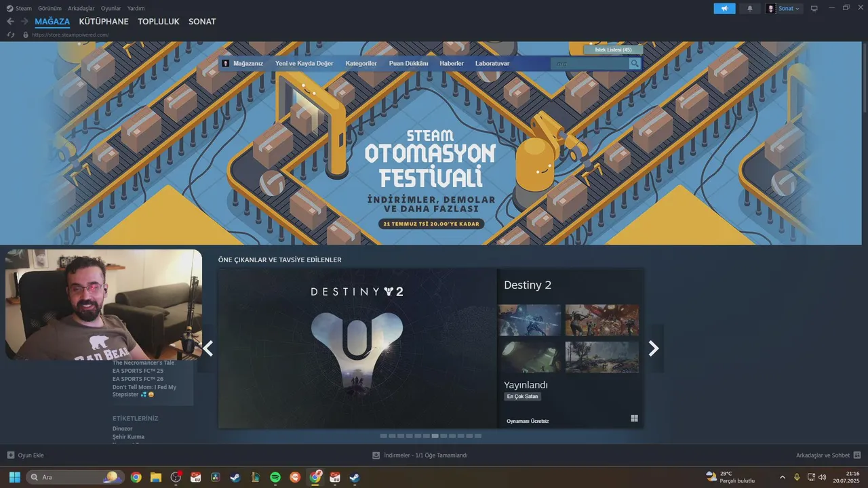Click the plus icon beside Oyun Ekle
The width and height of the screenshot is (868, 488).
10,455
